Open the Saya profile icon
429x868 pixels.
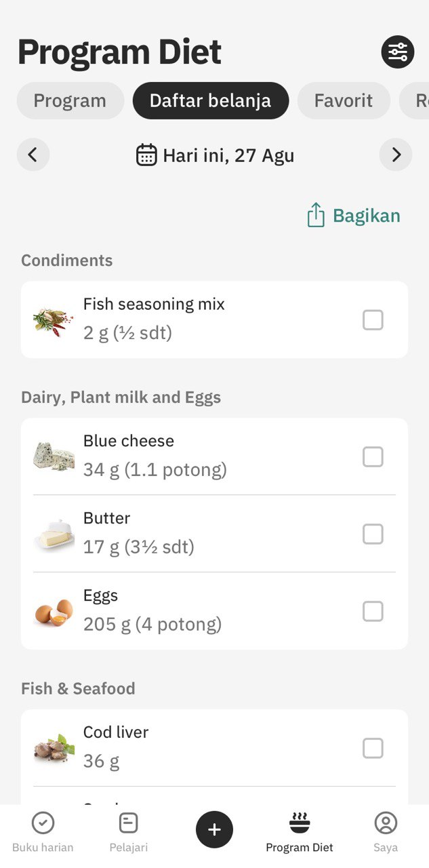point(386,833)
